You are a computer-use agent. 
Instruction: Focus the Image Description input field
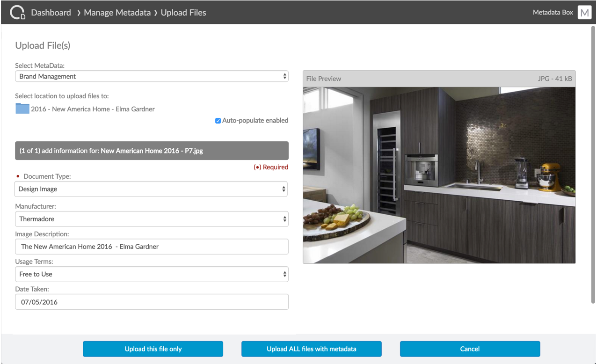(x=152, y=247)
